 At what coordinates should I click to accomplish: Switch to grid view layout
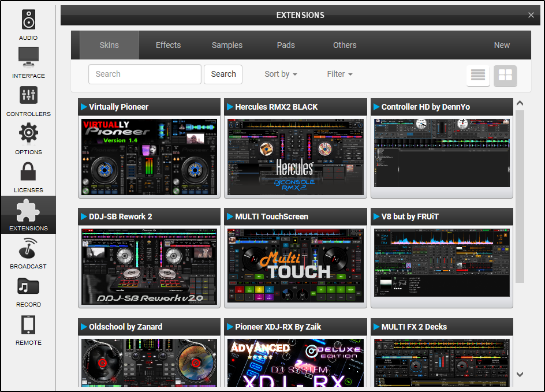coord(505,75)
